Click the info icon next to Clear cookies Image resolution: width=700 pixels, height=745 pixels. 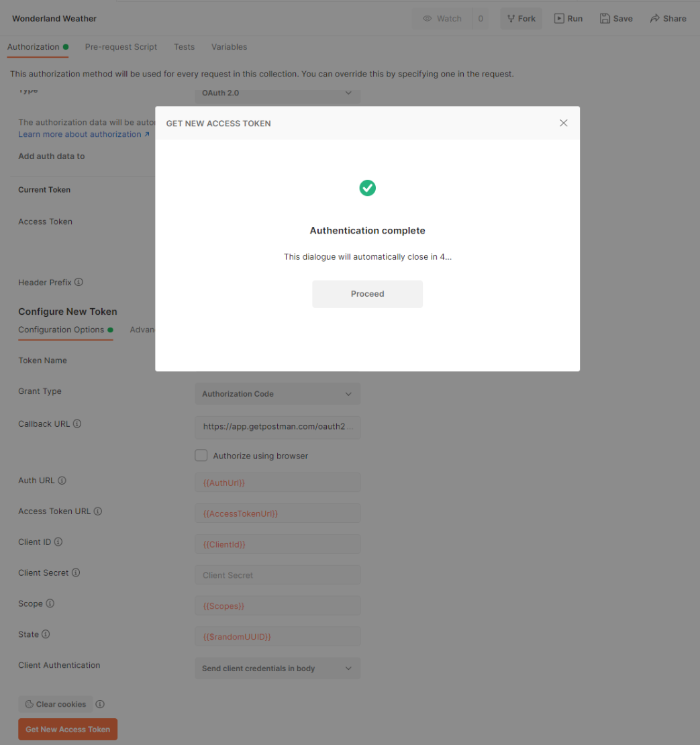pos(99,703)
